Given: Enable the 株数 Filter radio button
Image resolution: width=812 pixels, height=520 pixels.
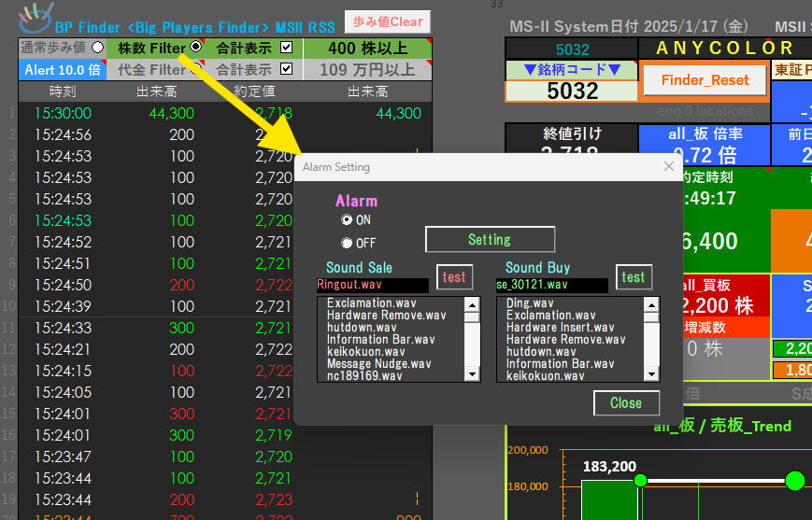Looking at the screenshot, I should coord(195,47).
